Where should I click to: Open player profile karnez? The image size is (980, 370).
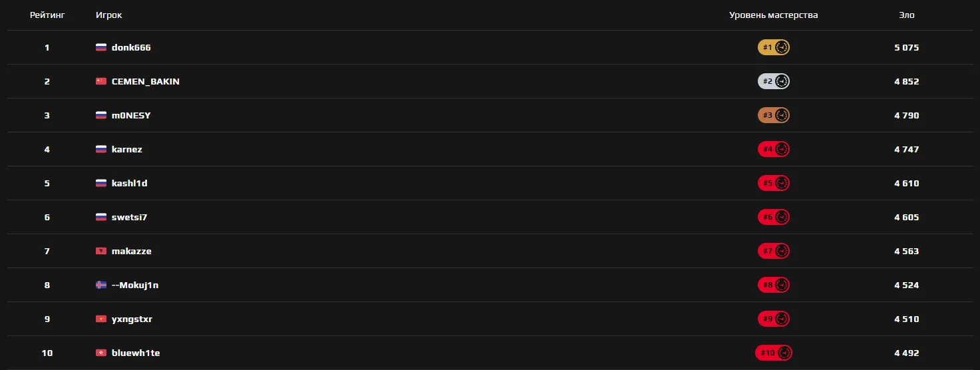(x=127, y=149)
